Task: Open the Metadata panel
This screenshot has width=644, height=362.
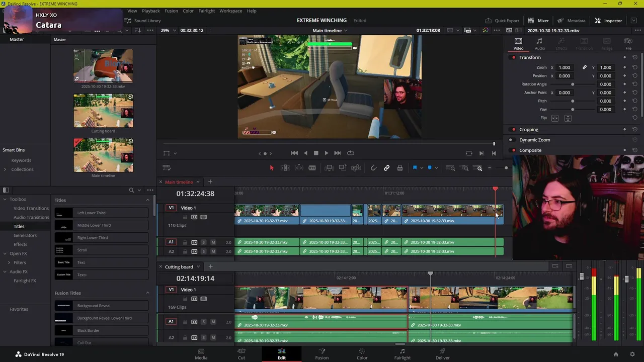Action: point(571,21)
